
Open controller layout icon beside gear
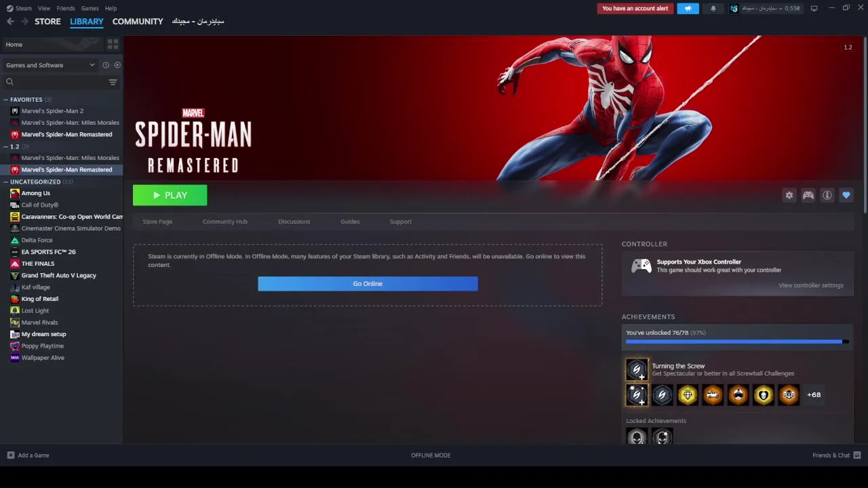[808, 195]
